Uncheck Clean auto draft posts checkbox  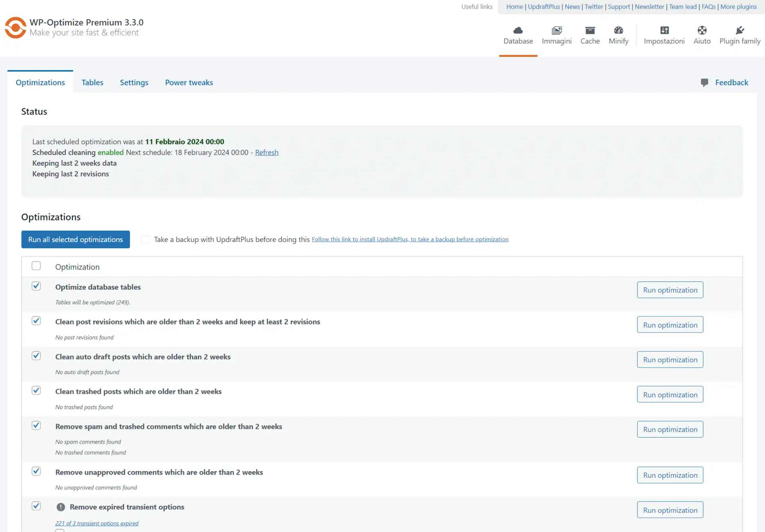[36, 356]
